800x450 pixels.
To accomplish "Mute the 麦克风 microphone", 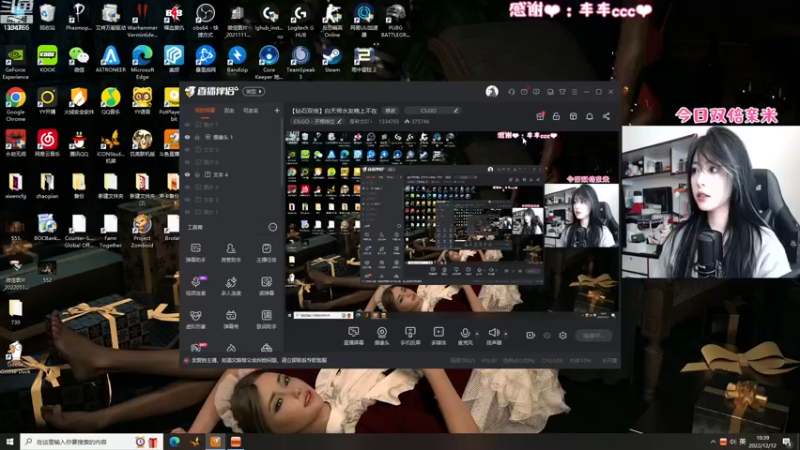I will tap(465, 336).
